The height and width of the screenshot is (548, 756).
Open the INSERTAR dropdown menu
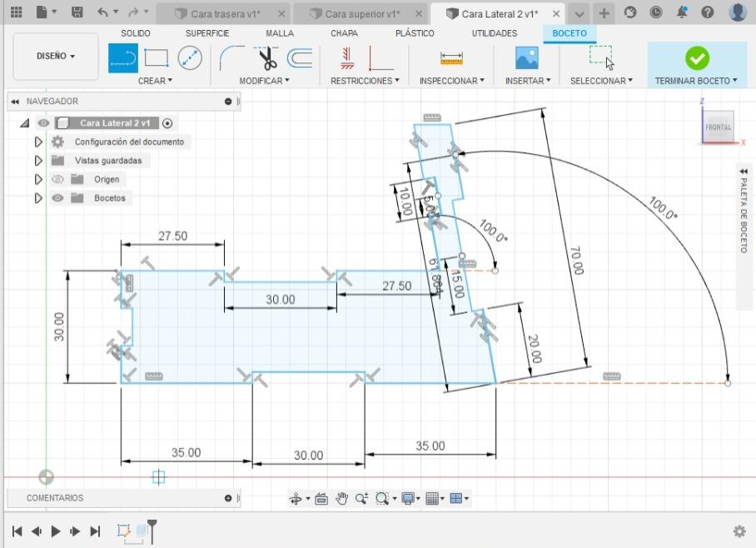pyautogui.click(x=528, y=81)
